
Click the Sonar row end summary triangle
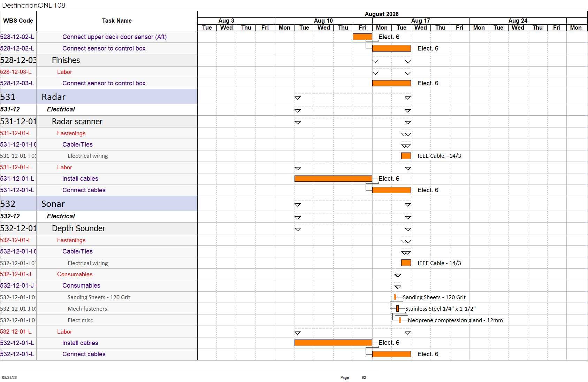pyautogui.click(x=408, y=205)
